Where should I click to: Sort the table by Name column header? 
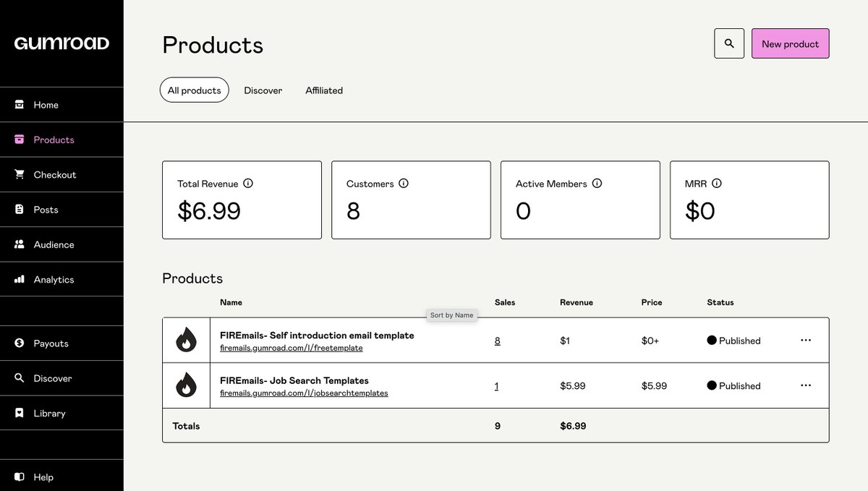(x=231, y=302)
